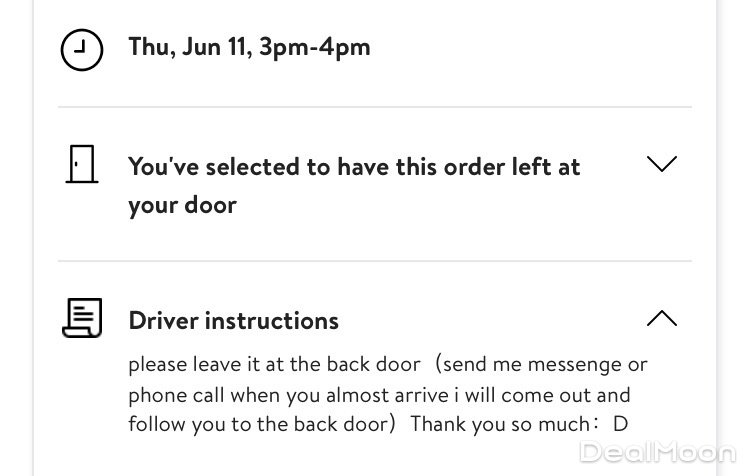Click the "follow you to the back door" line

click(x=256, y=423)
